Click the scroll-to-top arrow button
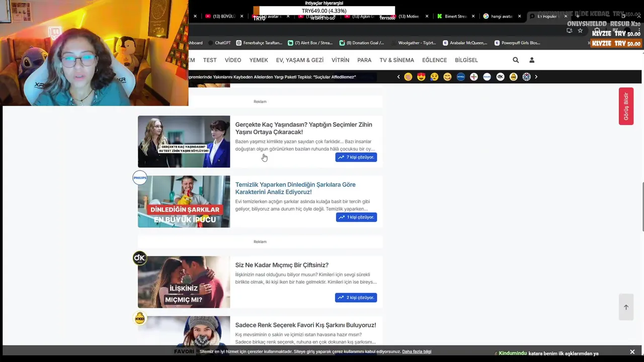The image size is (644, 362). click(x=626, y=307)
